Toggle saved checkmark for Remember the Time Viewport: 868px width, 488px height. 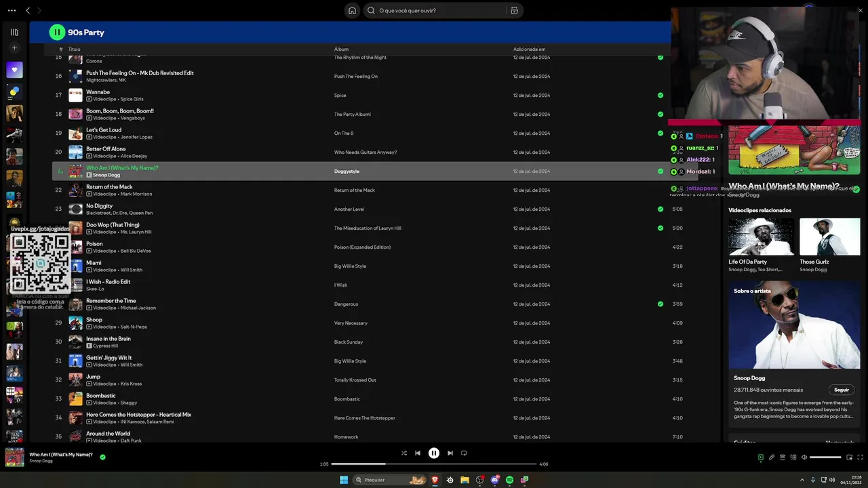(660, 304)
